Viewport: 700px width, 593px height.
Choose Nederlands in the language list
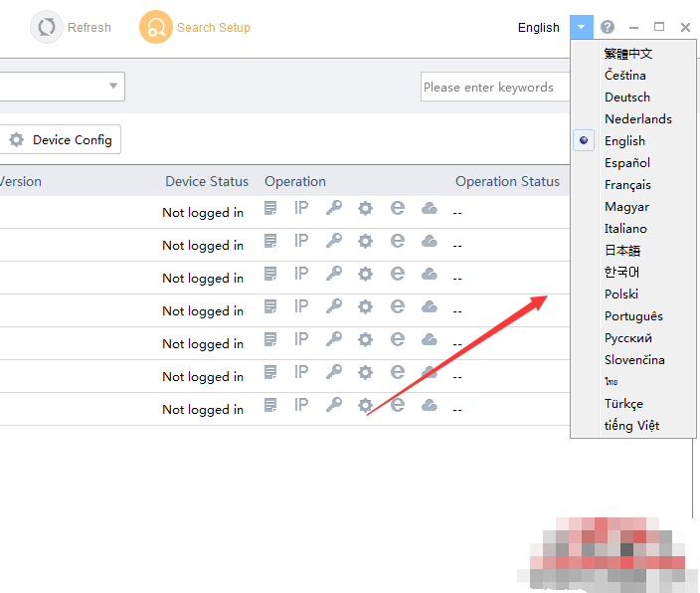[638, 118]
